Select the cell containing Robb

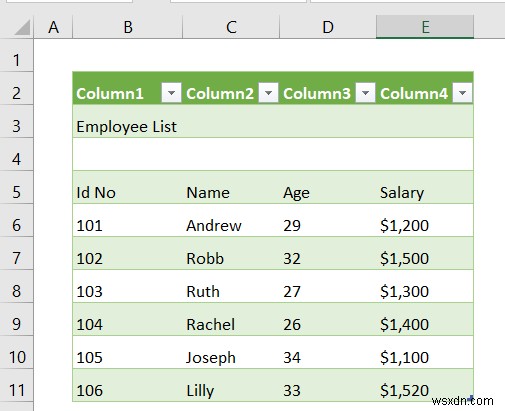coord(231,253)
